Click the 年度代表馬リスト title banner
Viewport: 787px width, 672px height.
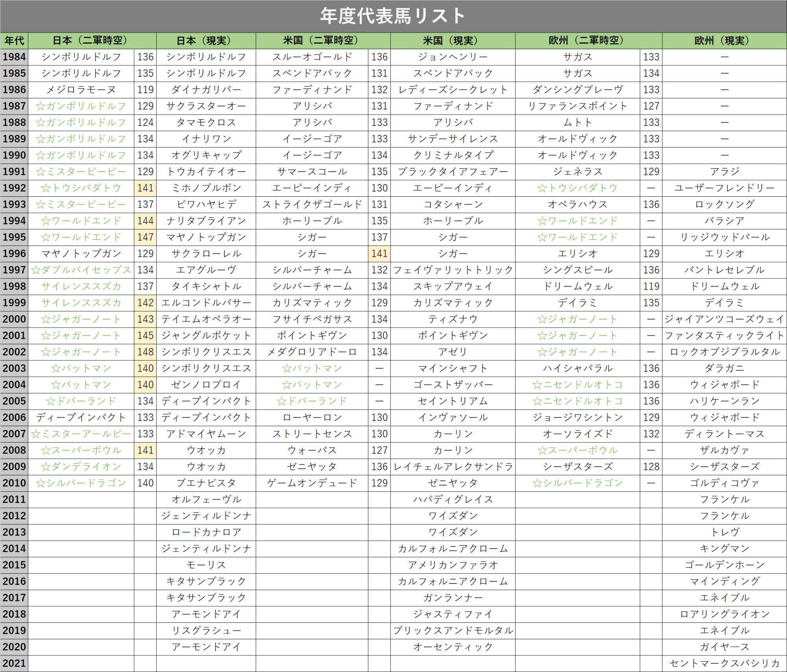393,16
